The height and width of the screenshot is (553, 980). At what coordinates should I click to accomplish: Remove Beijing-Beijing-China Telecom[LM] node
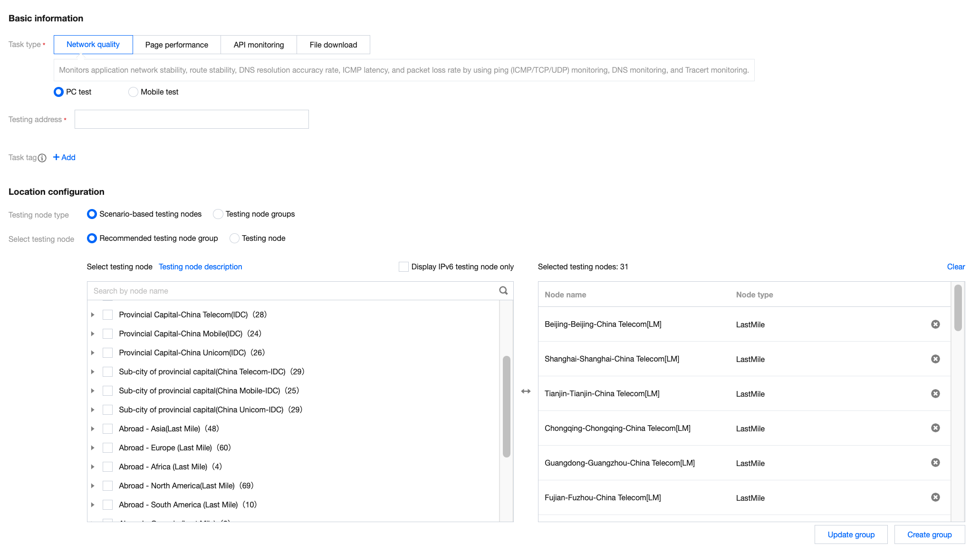935,324
